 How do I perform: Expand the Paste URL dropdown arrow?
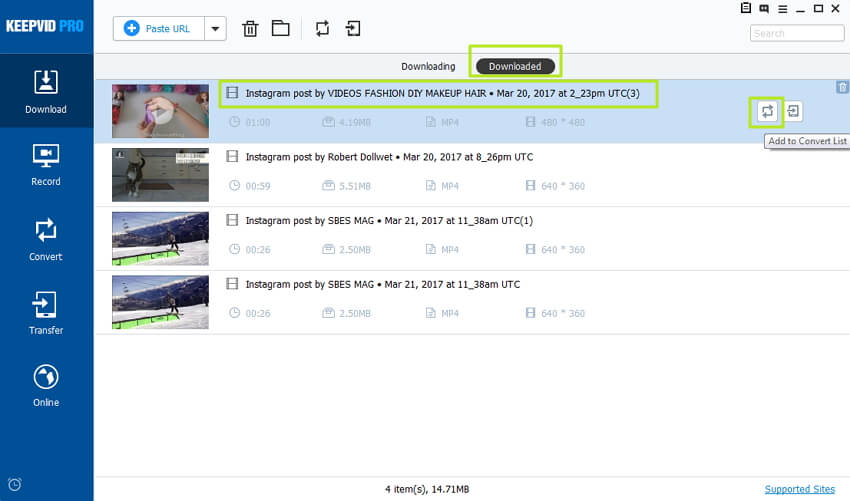[x=215, y=29]
